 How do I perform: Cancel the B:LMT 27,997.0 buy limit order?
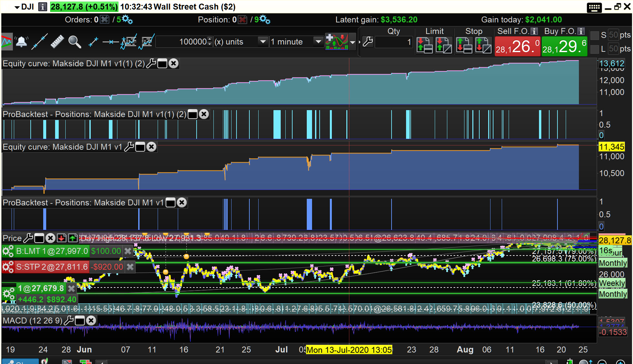click(x=128, y=251)
